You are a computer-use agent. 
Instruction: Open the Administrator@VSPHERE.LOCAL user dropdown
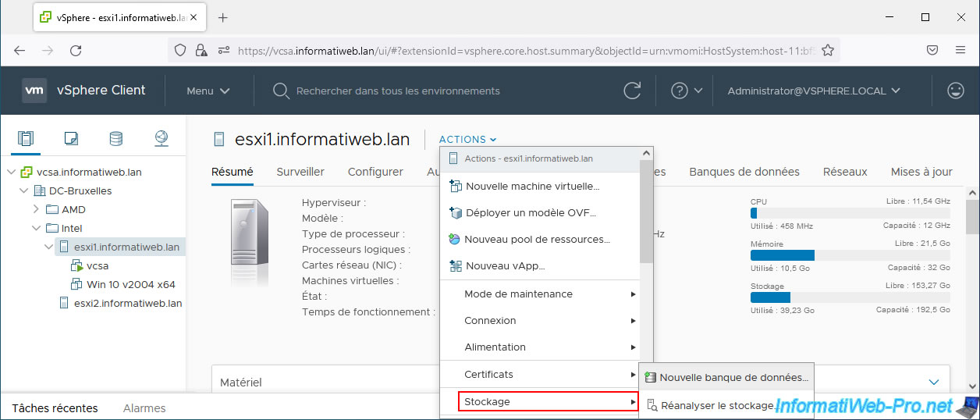pyautogui.click(x=814, y=91)
